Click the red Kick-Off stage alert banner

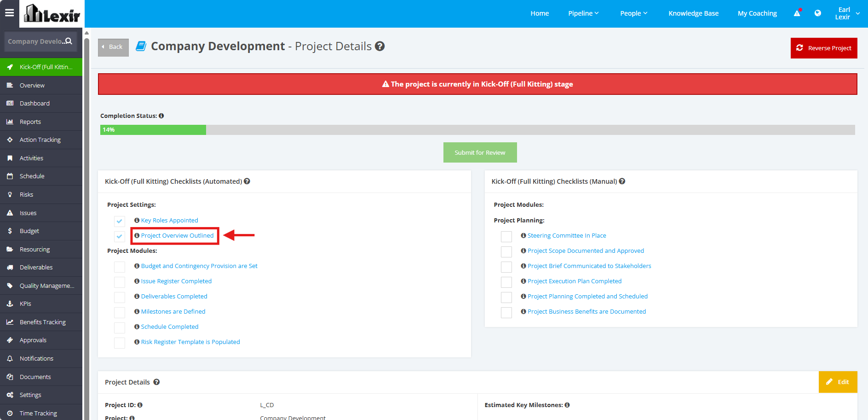[x=477, y=84]
